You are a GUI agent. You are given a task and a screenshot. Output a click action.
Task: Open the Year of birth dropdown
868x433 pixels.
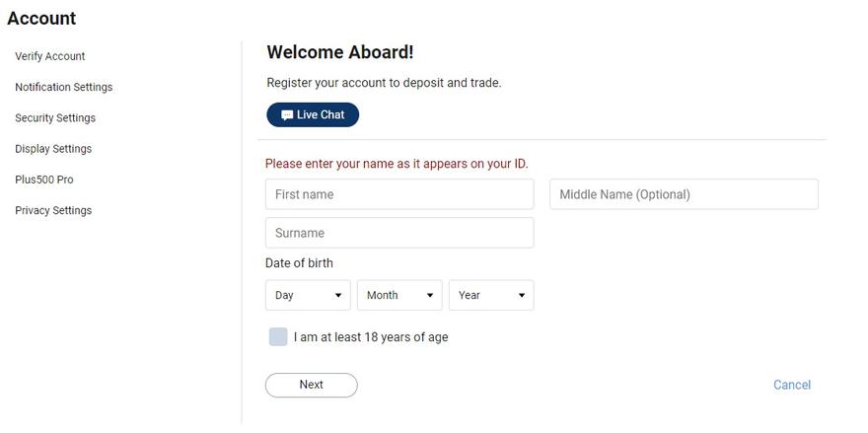[491, 295]
